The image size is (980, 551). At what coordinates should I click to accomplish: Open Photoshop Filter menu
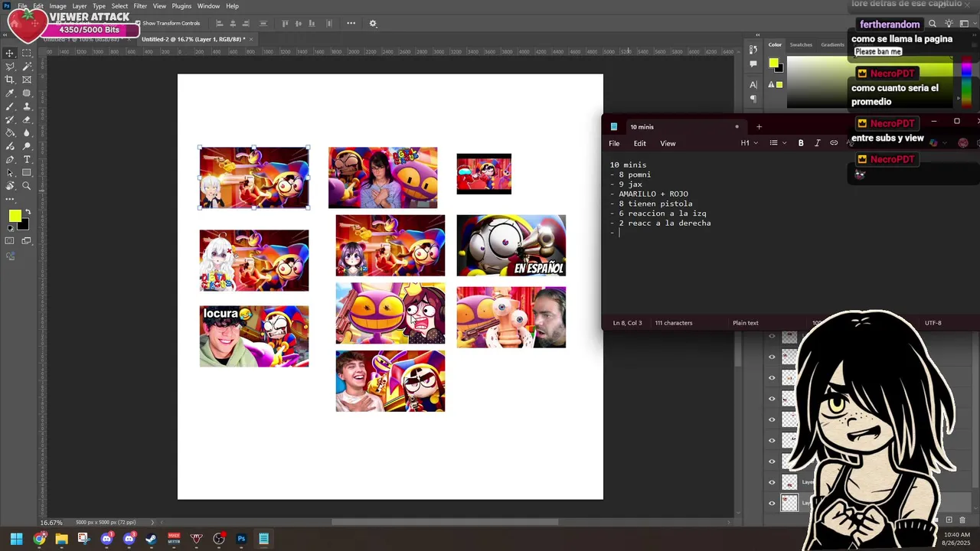click(x=140, y=6)
